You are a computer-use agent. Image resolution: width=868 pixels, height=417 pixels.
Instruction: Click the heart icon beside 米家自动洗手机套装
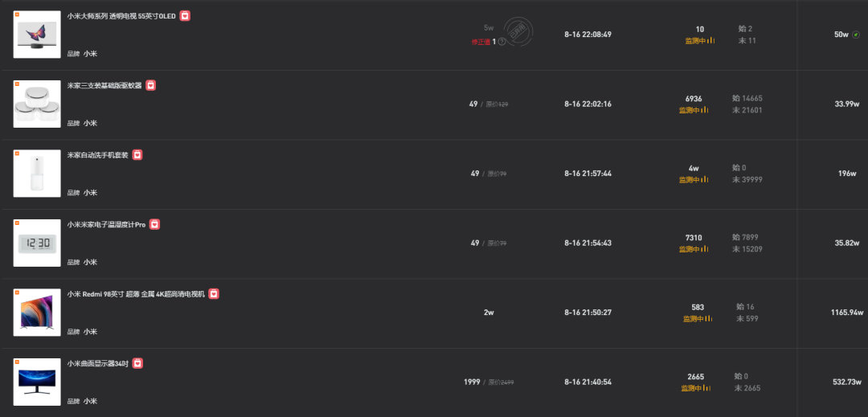tap(137, 155)
